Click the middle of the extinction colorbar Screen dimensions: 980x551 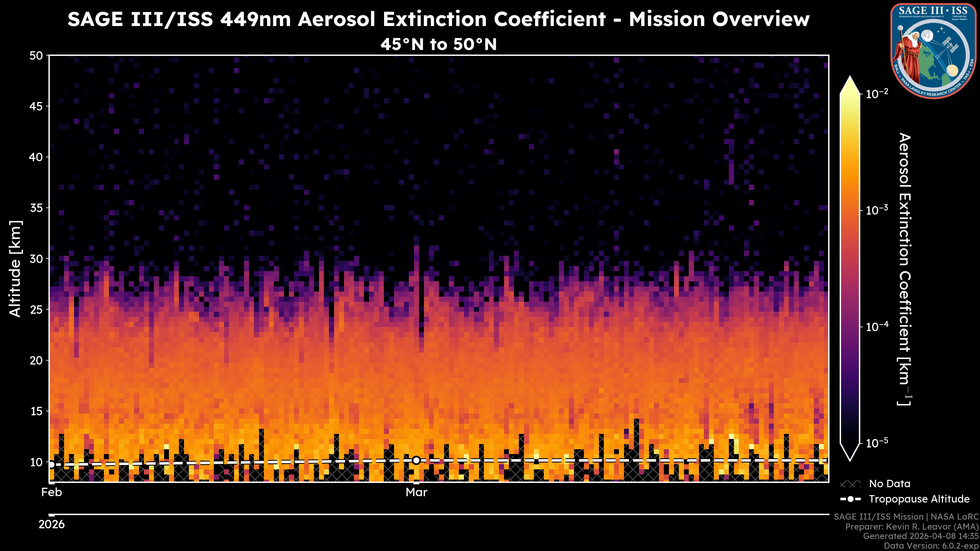pos(850,268)
